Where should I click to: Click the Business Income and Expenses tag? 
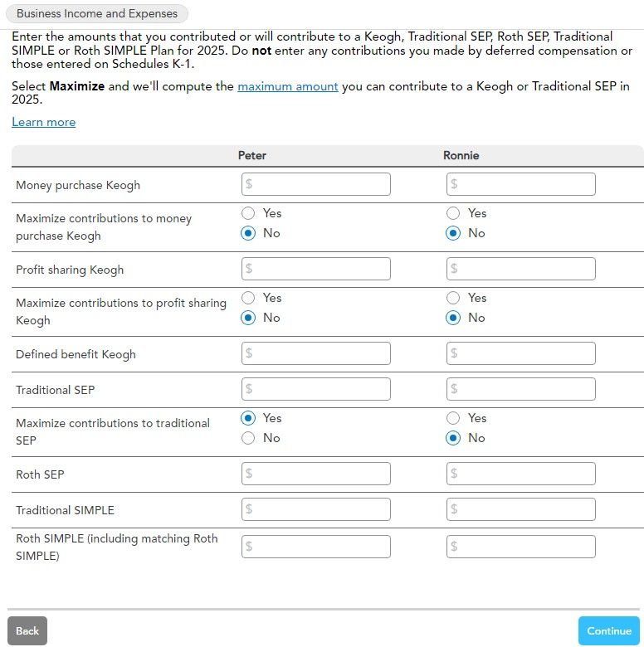[97, 13]
